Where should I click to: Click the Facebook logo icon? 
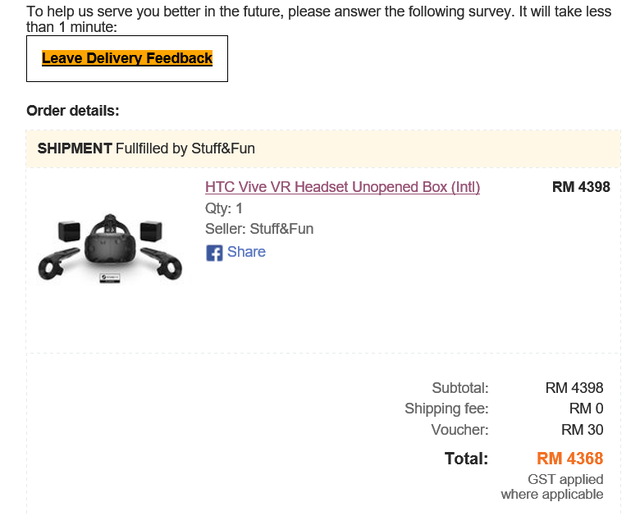(x=214, y=253)
